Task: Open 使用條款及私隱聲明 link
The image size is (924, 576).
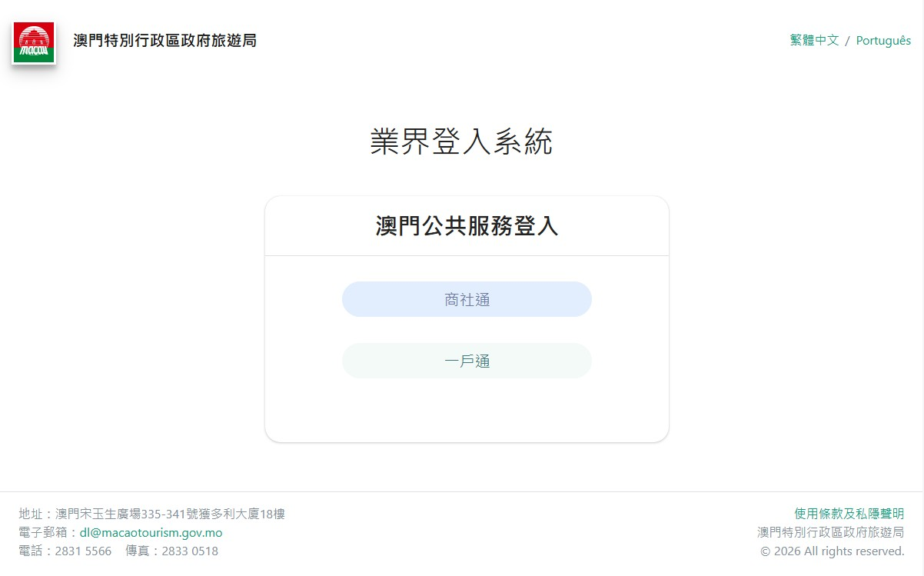Action: (849, 514)
